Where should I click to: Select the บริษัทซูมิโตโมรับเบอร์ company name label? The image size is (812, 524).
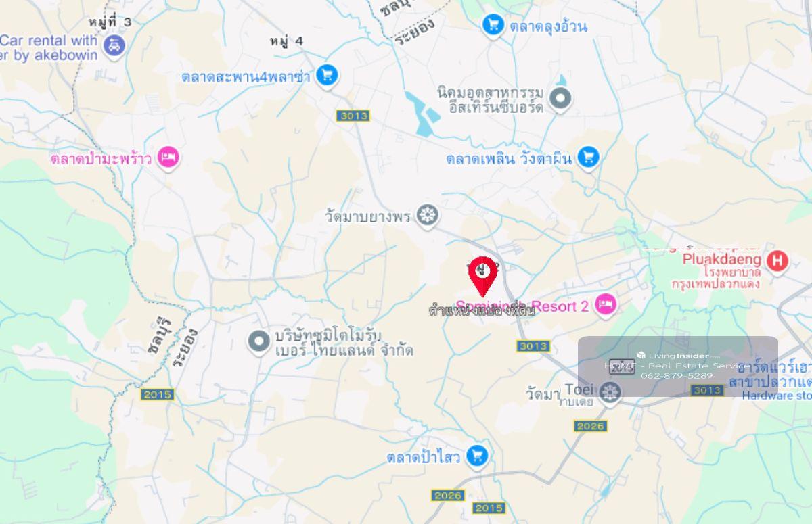pos(344,343)
